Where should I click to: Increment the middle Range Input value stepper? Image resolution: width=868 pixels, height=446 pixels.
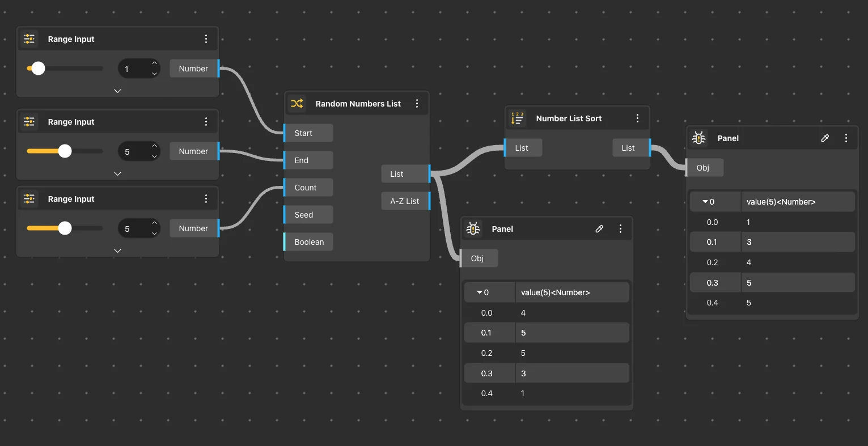click(154, 146)
